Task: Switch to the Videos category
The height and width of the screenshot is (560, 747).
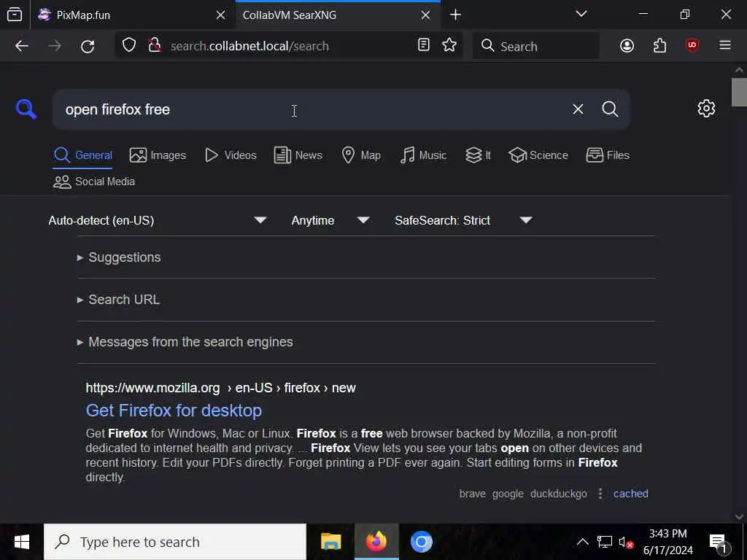Action: 231,155
